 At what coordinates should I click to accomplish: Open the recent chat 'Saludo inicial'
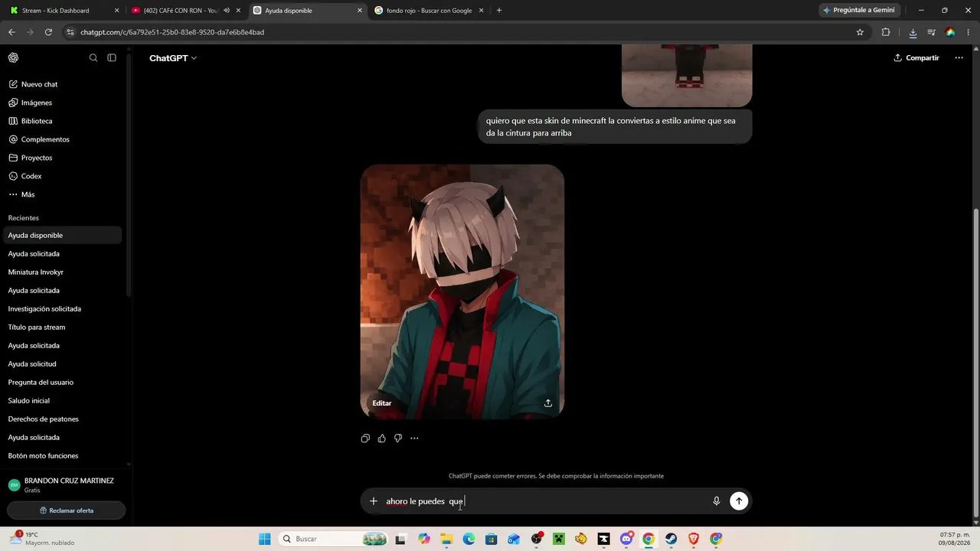63,401
